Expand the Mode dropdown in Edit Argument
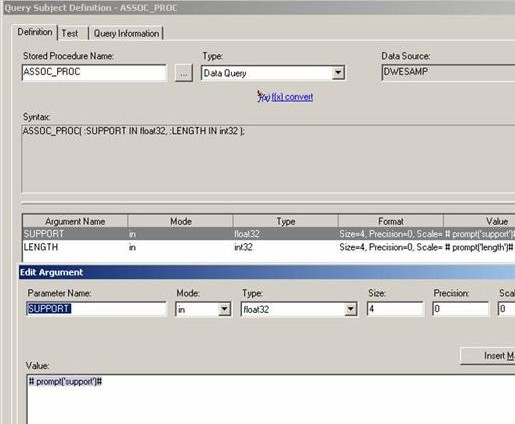Screen dimensions: 515x424 224,309
